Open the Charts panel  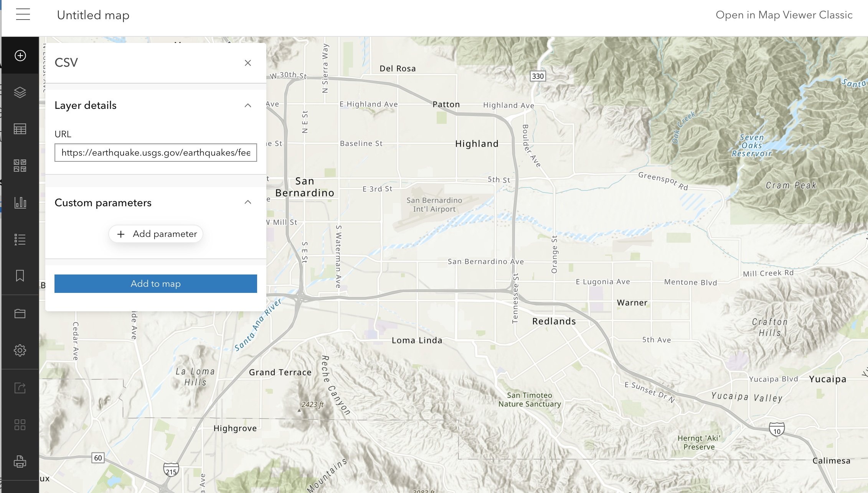(20, 202)
